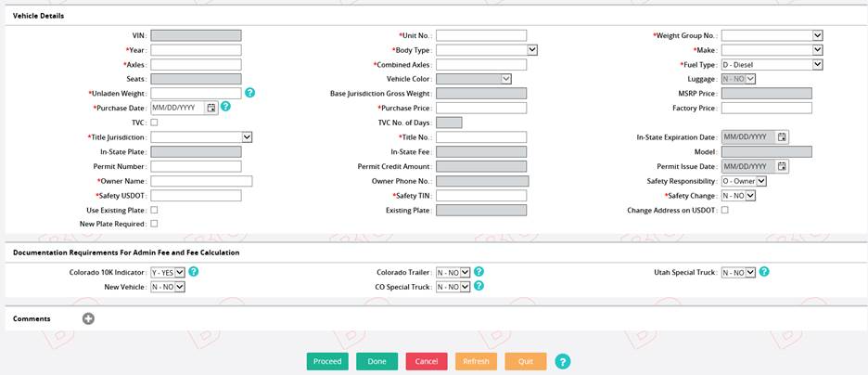The image size is (868, 375).
Task: Click help icon for Colorado 10K Indicator
Action: 194,272
